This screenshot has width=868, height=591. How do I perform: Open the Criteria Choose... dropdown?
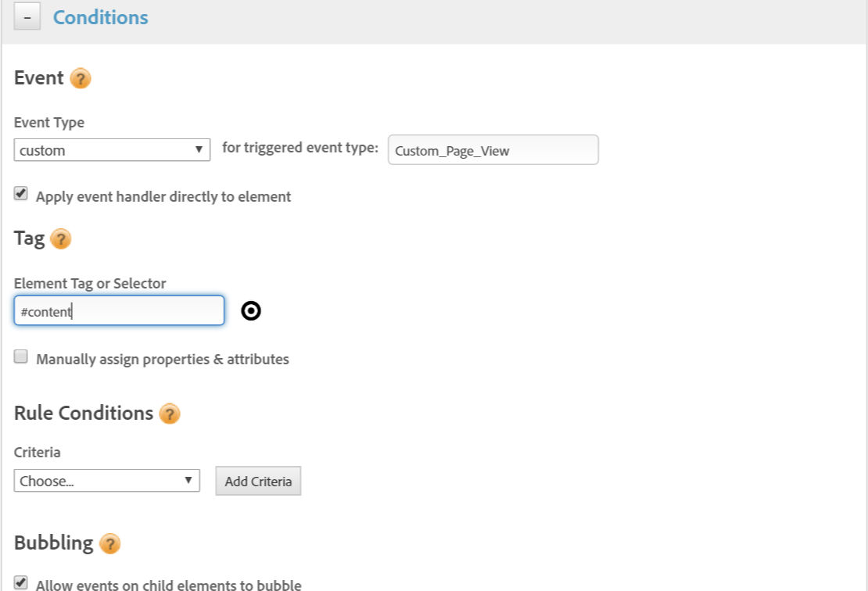107,480
